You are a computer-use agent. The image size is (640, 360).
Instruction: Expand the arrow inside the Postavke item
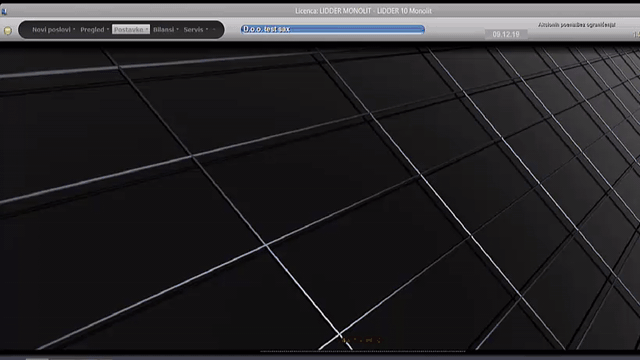[147, 29]
